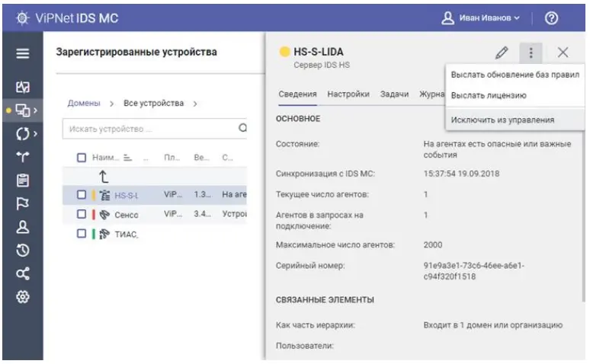Switch to the Задачи tab
590x364 pixels.
[x=394, y=94]
